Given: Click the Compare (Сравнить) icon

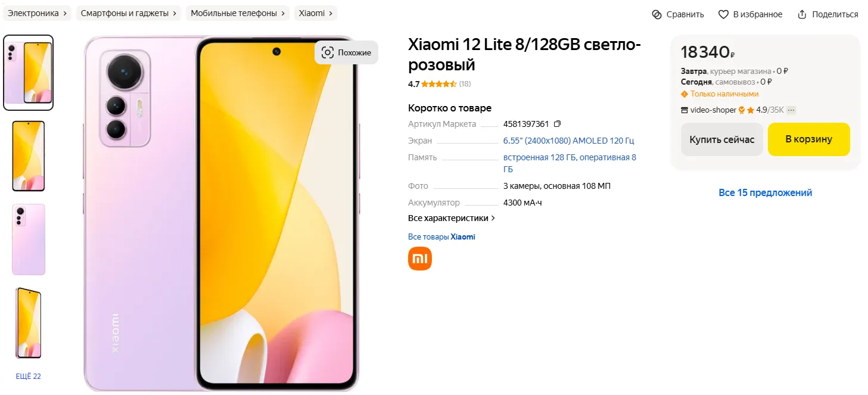Looking at the screenshot, I should 657,14.
